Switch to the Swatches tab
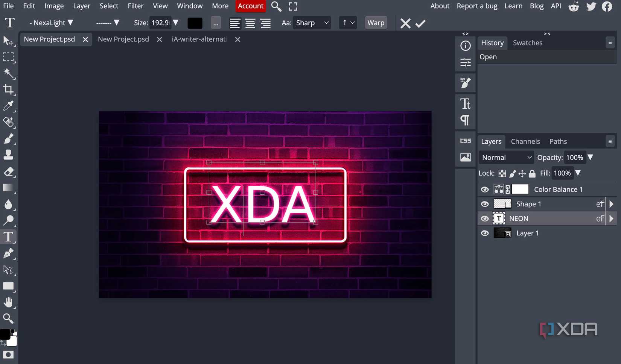Viewport: 621px width, 364px height. pos(527,42)
